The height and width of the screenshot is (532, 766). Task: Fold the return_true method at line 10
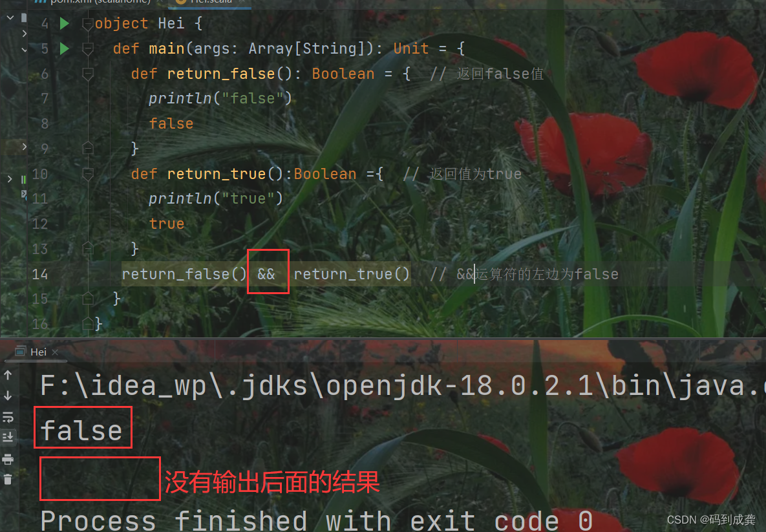[88, 174]
